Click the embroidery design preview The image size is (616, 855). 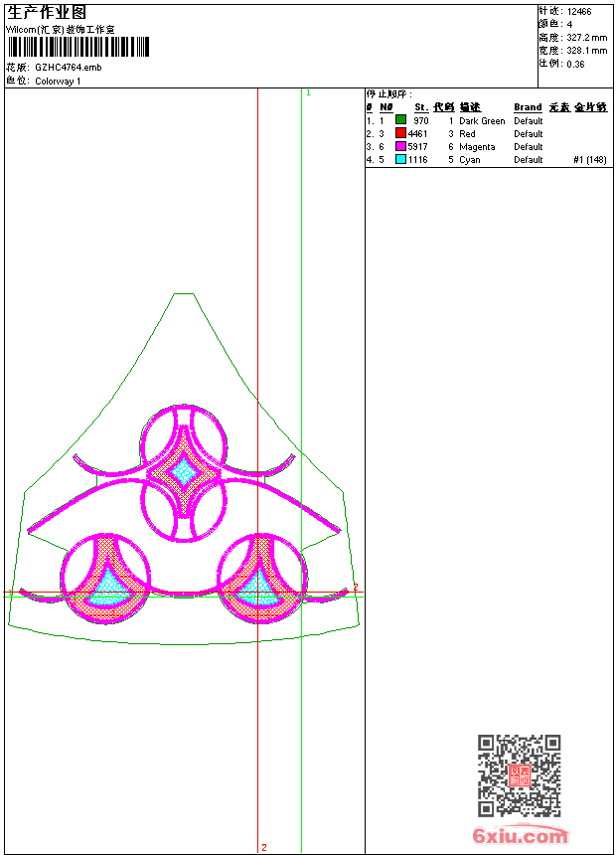184,469
